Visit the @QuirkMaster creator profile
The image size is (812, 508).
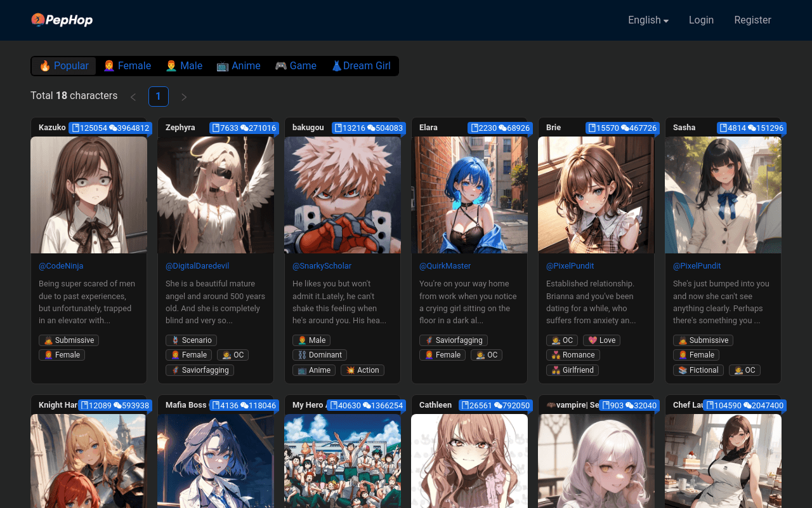pyautogui.click(x=445, y=266)
